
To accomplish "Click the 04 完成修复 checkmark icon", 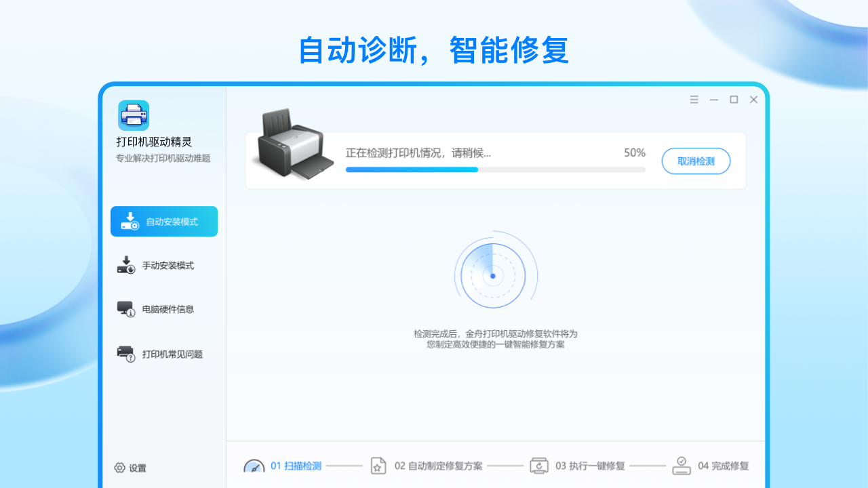I will (682, 466).
